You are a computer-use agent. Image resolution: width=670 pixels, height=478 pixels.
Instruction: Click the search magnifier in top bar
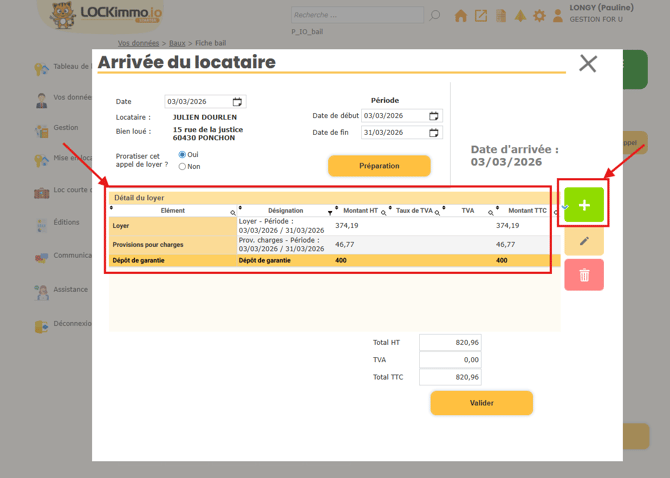(434, 16)
